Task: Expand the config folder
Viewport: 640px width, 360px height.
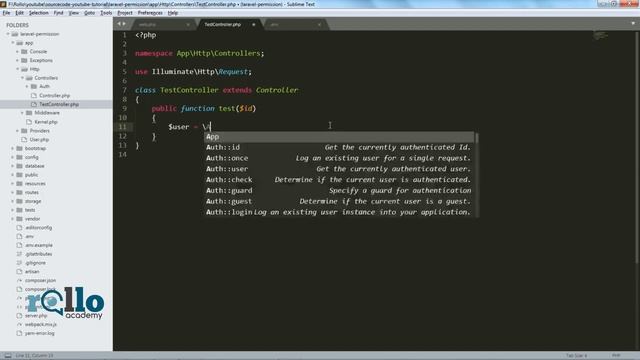Action: (13, 157)
